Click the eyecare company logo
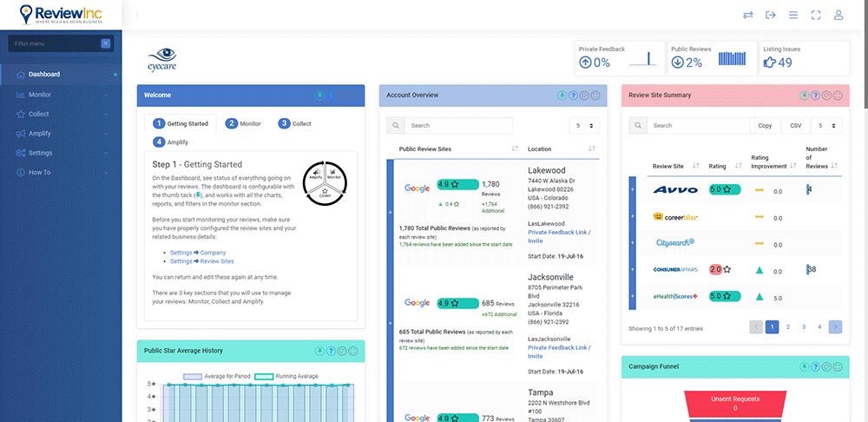Screen dimensions: 868x422 tap(161, 60)
